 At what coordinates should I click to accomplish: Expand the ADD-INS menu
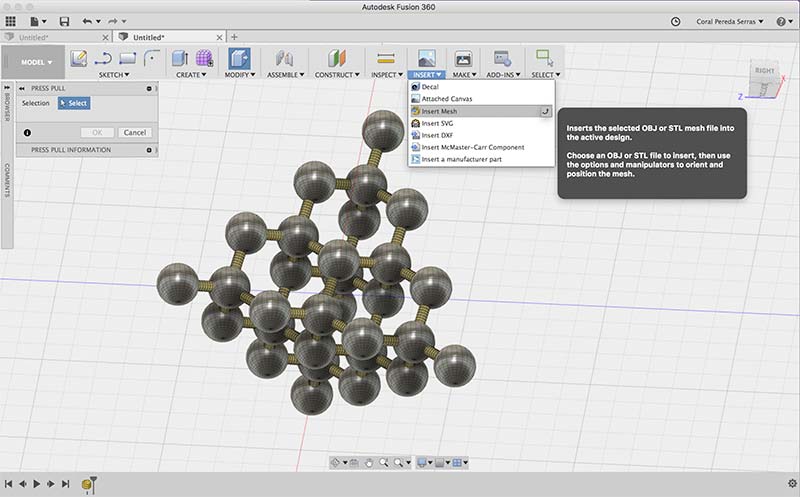coord(503,74)
